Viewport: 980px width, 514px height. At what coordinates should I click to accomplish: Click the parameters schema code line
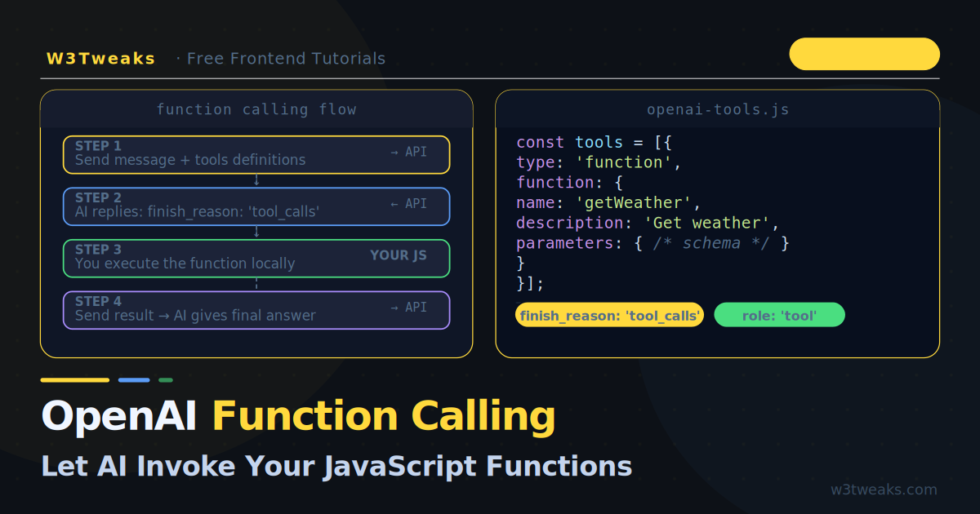point(653,243)
